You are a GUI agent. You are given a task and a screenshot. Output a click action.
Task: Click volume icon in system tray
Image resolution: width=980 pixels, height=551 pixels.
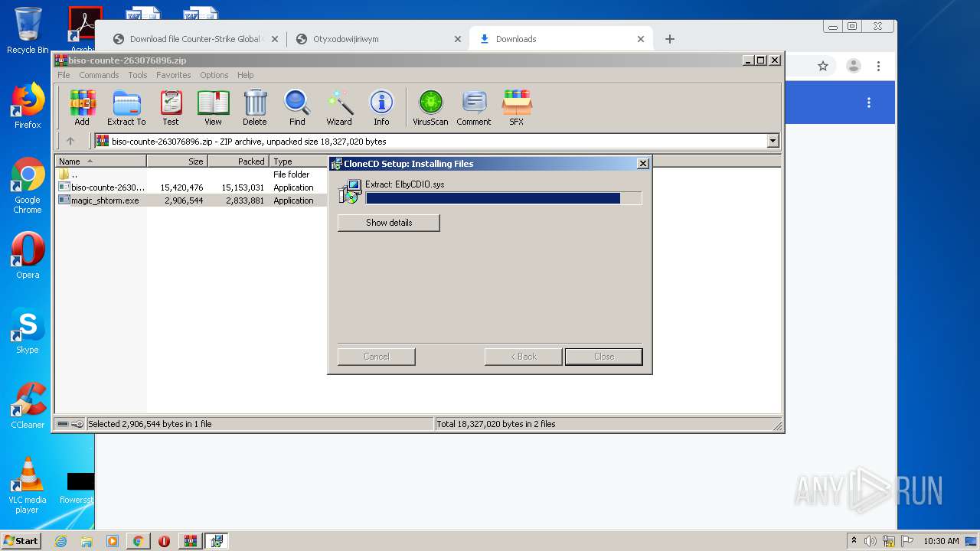871,541
